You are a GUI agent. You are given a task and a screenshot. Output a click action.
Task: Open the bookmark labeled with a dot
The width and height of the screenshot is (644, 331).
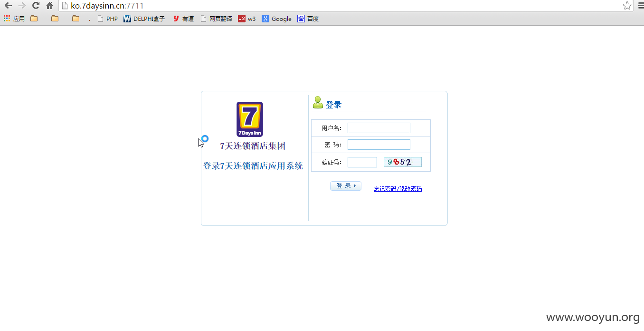[89, 19]
